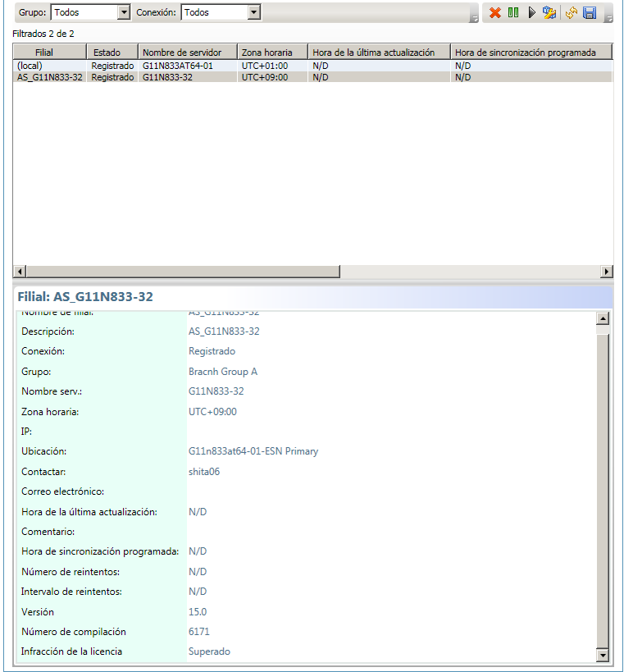Click the Conexión value Registrado in details
The height and width of the screenshot is (672, 624).
212,351
